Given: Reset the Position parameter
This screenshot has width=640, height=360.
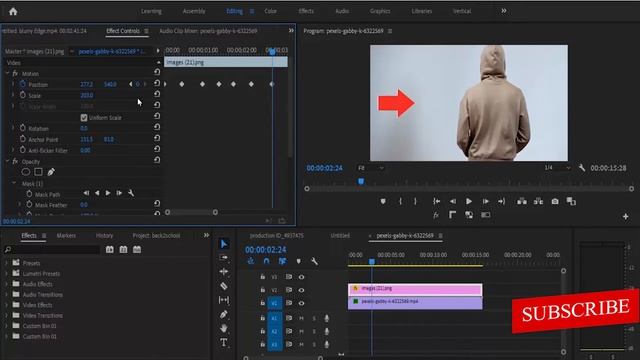Looking at the screenshot, I should [x=157, y=83].
